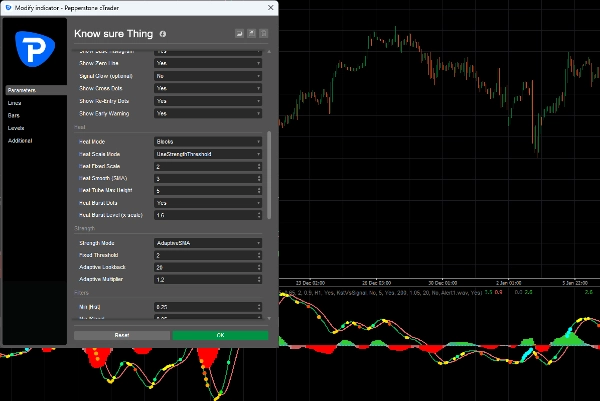
Task: Open the Know sure Thing info icon
Action: tap(163, 34)
